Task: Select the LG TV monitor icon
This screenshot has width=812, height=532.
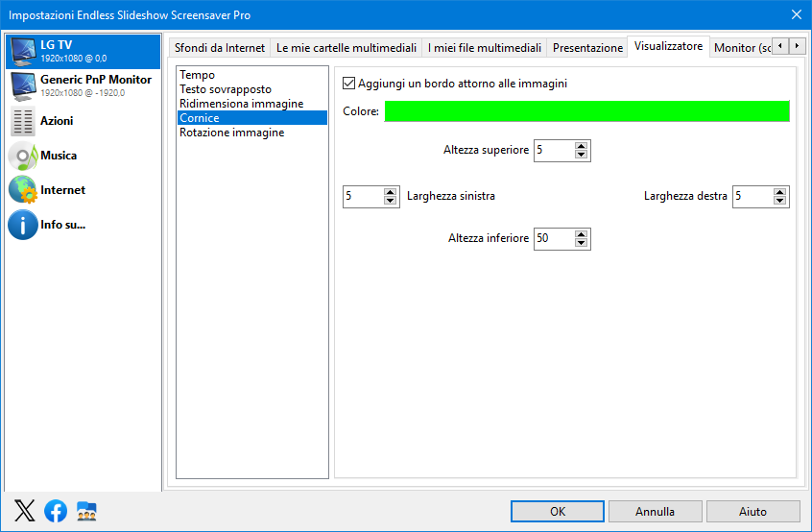Action: pos(23,52)
